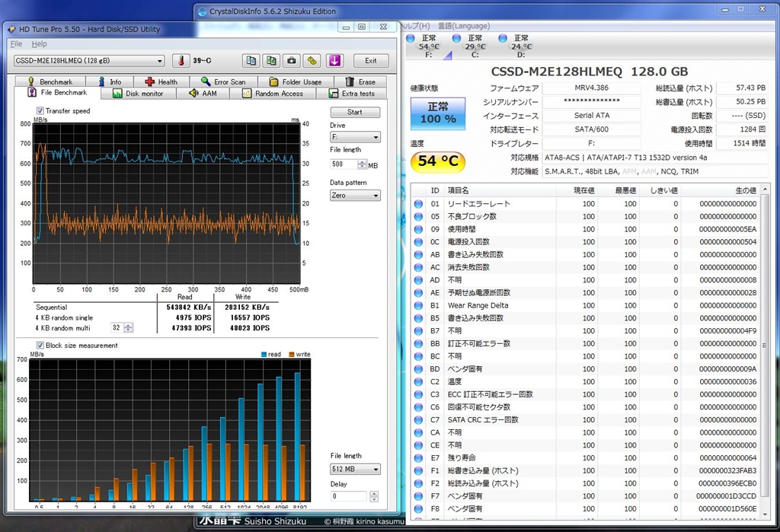Open the Data pattern Zero dropdown

pos(355,196)
